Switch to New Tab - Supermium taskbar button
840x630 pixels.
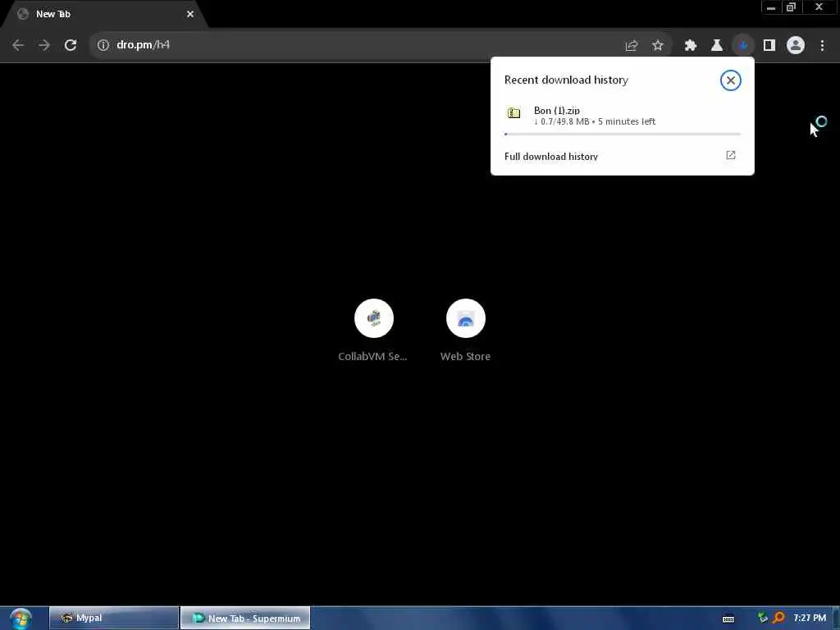(x=245, y=618)
